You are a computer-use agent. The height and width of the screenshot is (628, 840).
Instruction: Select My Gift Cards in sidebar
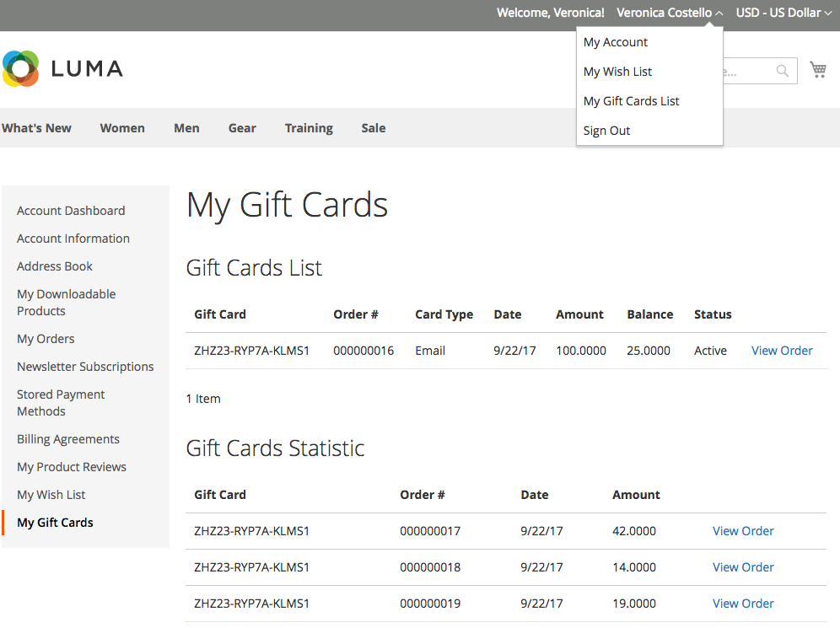(x=55, y=523)
